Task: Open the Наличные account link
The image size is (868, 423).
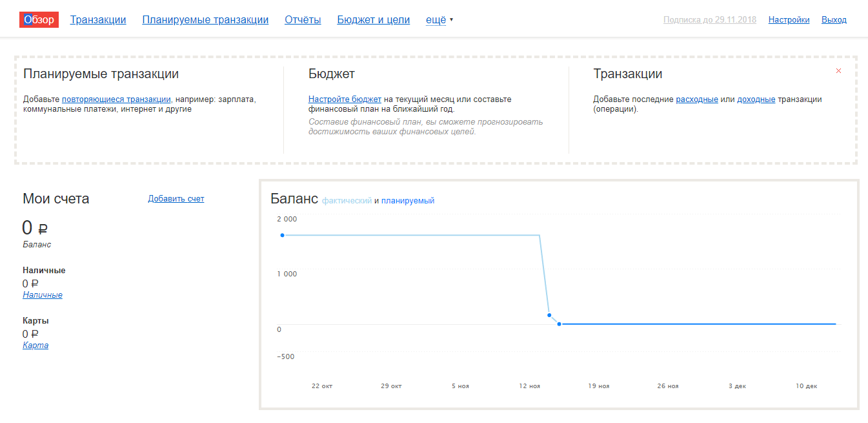Action: click(43, 295)
